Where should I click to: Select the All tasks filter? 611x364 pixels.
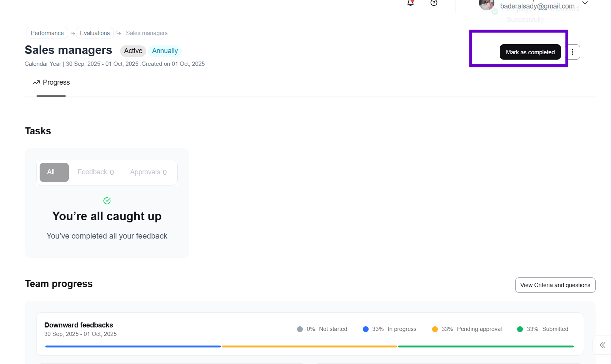(54, 172)
